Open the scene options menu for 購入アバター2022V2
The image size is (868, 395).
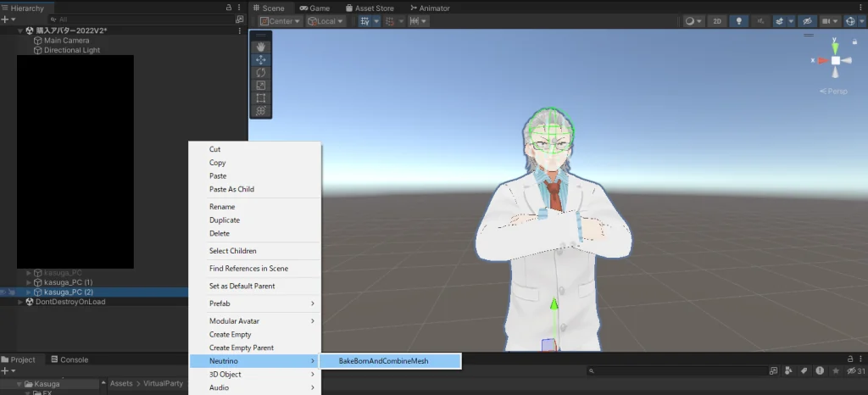pyautogui.click(x=240, y=31)
